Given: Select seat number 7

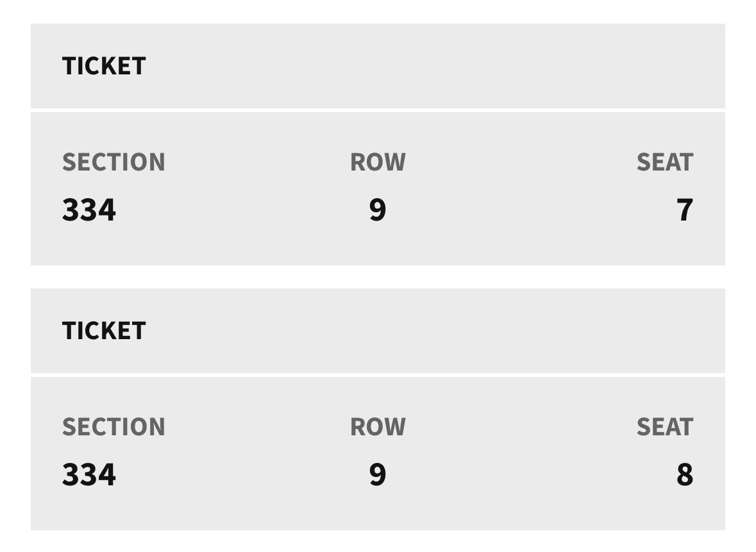Looking at the screenshot, I should (684, 210).
